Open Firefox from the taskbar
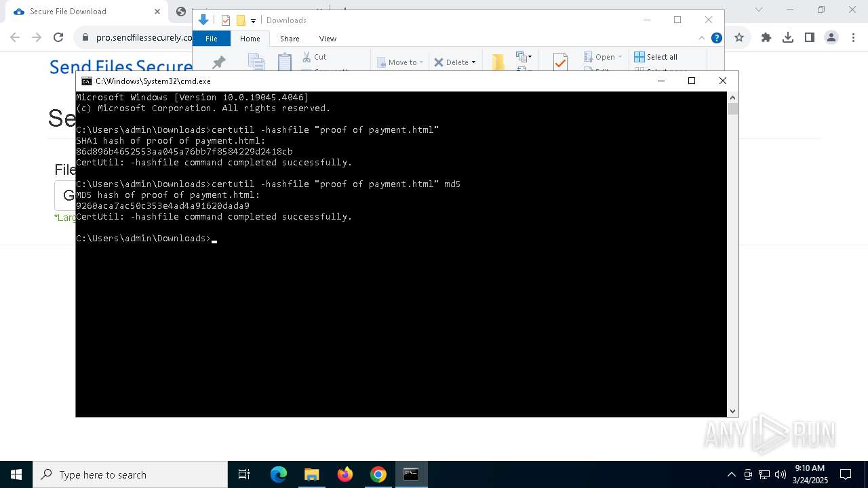The height and width of the screenshot is (488, 868). point(345,474)
